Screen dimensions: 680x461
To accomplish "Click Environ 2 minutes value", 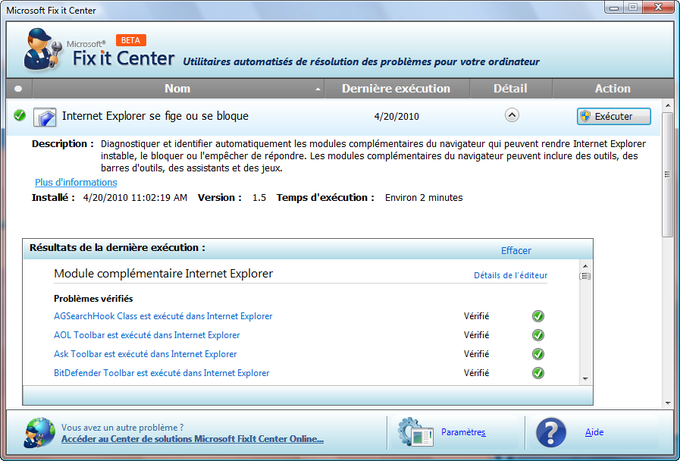I will pyautogui.click(x=424, y=198).
